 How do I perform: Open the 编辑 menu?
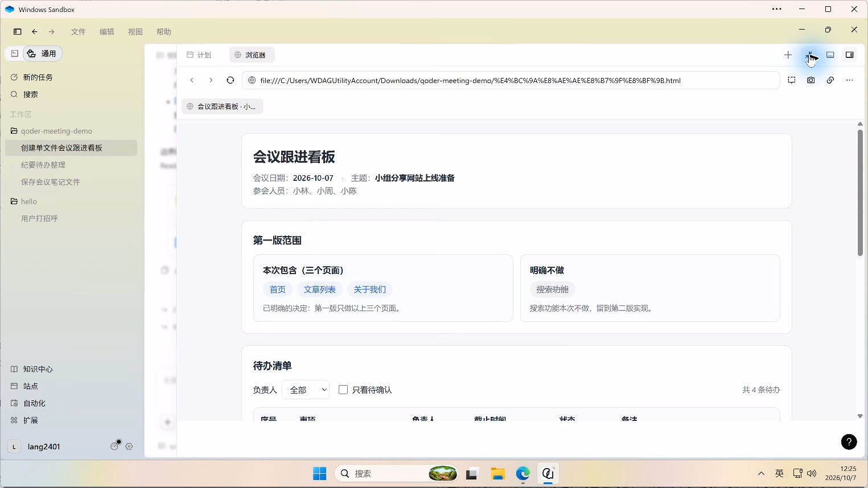pos(107,32)
